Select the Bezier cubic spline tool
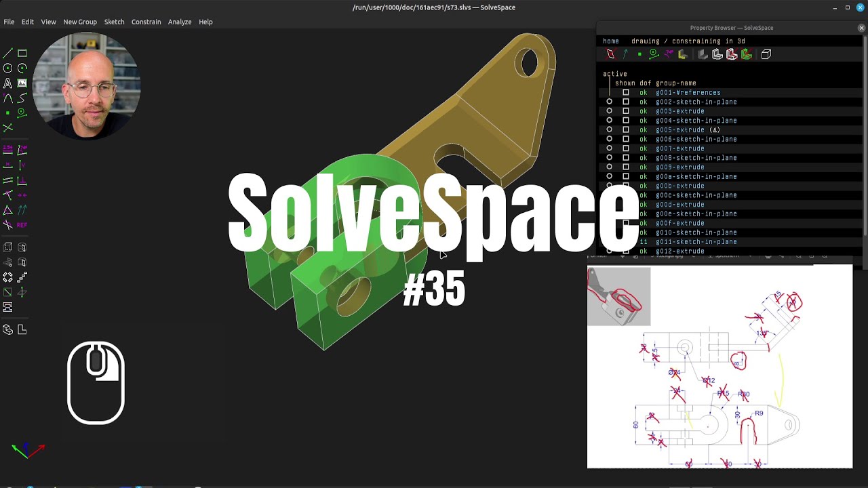 [x=22, y=98]
